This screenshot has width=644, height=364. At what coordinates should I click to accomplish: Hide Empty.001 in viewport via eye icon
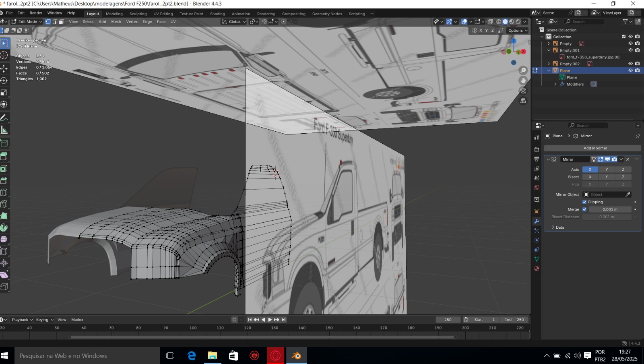(x=631, y=50)
